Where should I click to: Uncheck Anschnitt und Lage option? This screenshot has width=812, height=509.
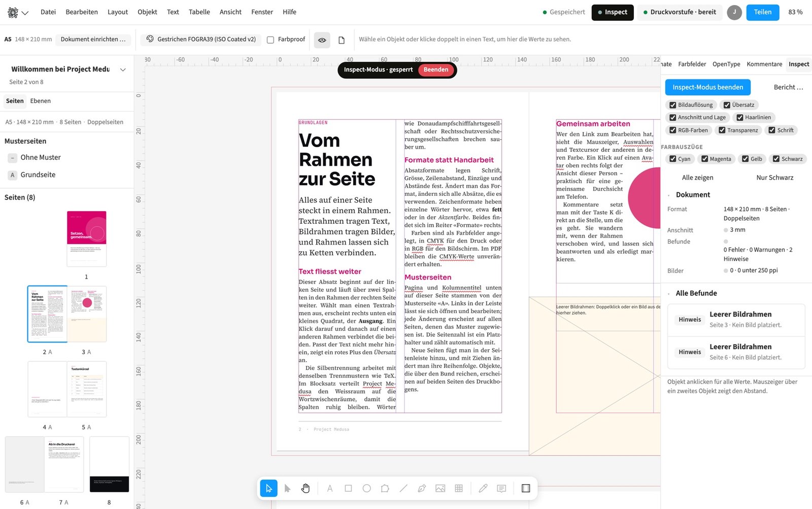tap(673, 117)
